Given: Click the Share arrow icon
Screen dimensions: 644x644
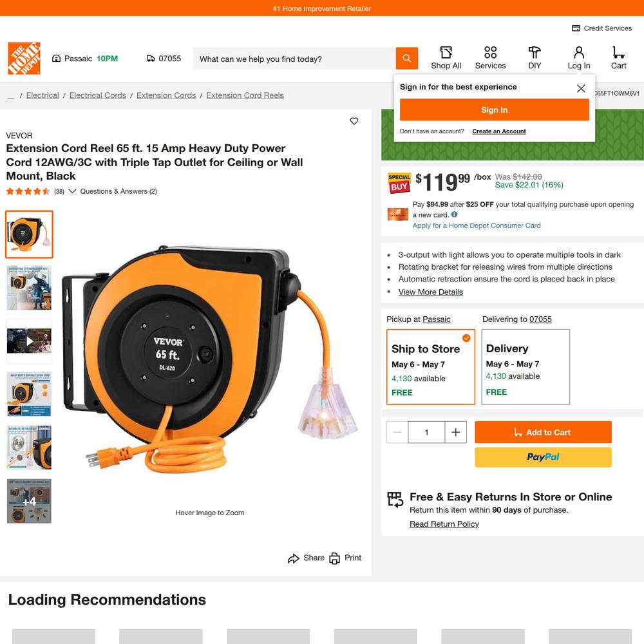Looking at the screenshot, I should click(293, 558).
